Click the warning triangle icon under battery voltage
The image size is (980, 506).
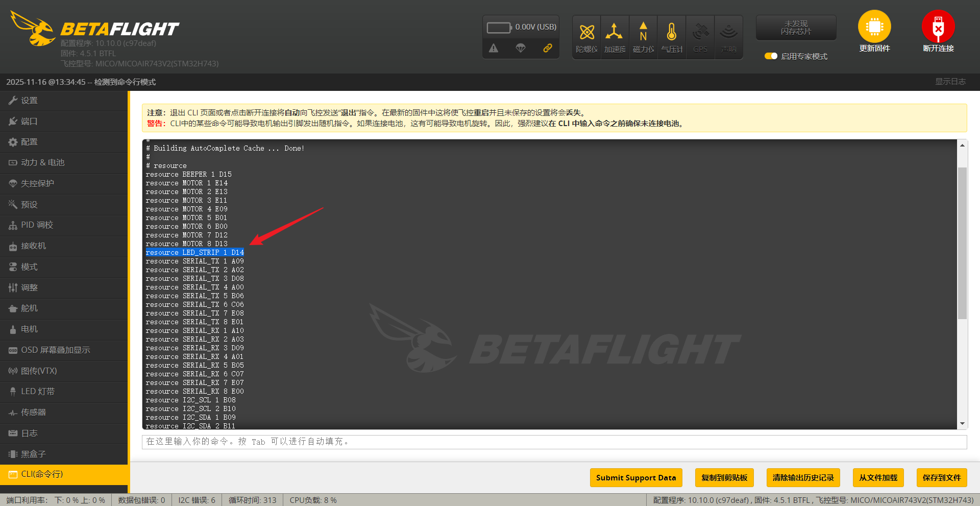tap(494, 48)
